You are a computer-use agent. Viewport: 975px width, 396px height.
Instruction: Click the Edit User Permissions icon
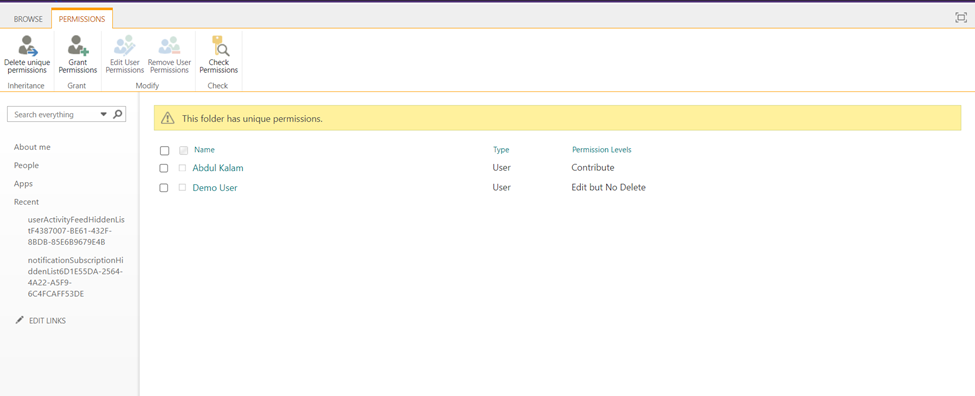click(x=125, y=45)
